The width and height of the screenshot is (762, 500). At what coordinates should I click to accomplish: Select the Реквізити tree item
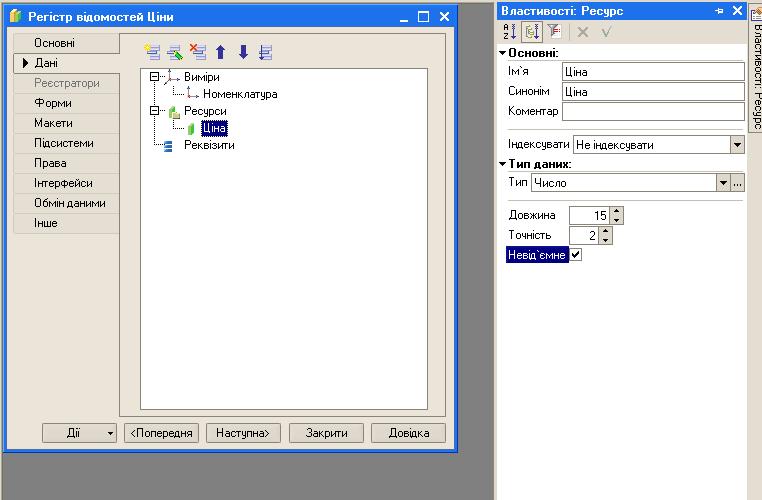point(209,145)
